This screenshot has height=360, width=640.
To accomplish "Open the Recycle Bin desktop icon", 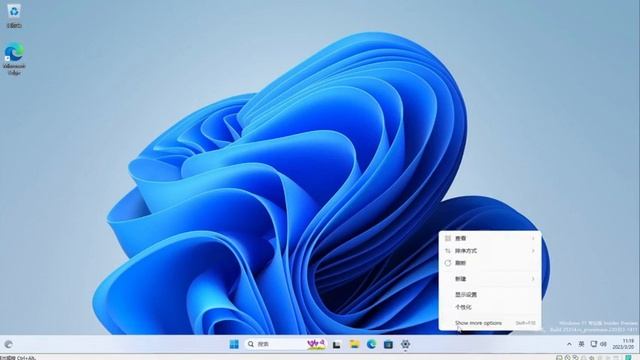I will tap(14, 16).
